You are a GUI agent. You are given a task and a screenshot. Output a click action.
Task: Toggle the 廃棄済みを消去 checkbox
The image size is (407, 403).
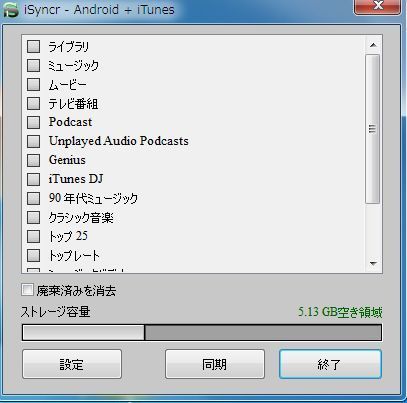point(27,290)
